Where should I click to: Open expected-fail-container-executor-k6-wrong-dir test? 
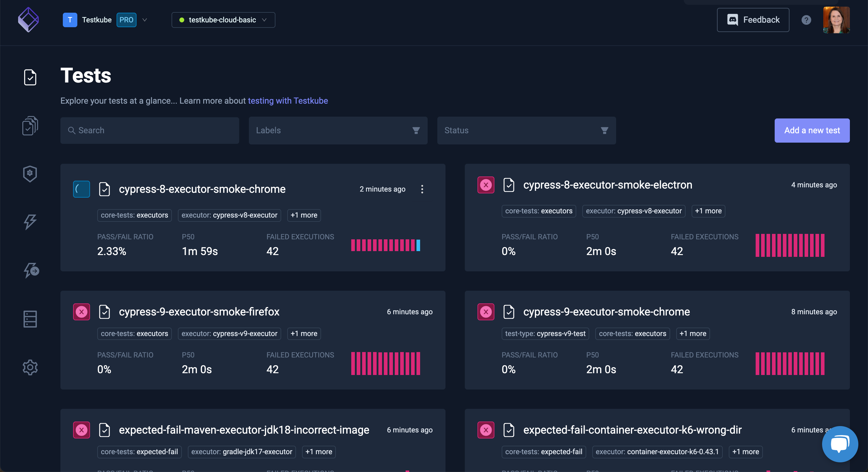tap(632, 430)
